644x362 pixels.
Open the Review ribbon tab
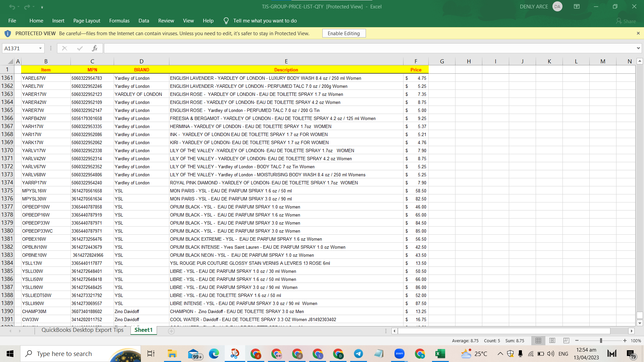point(166,21)
